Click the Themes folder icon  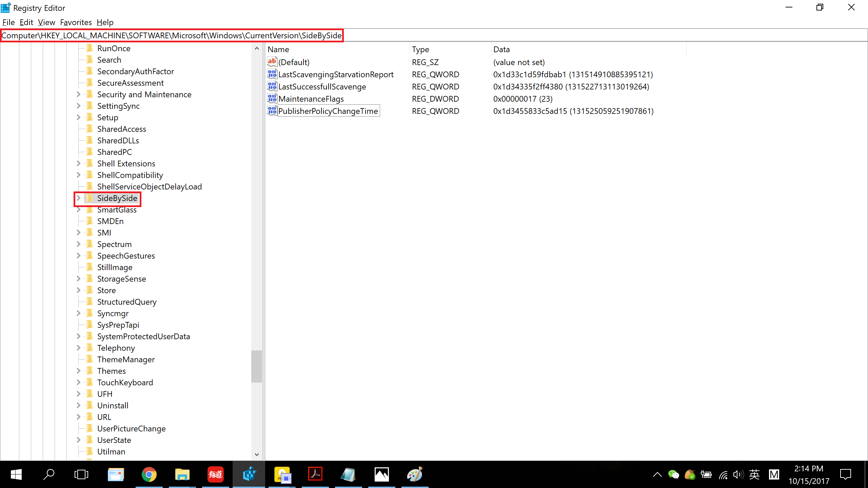(90, 371)
